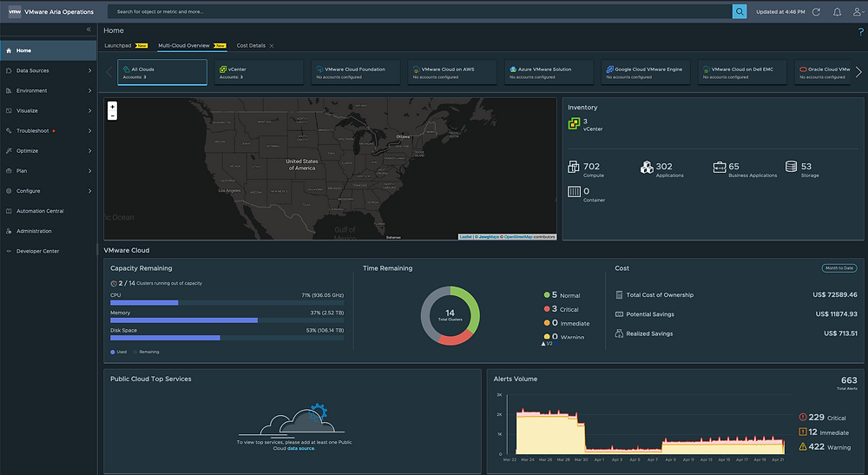Click the Administration icon in sidebar

coord(9,231)
